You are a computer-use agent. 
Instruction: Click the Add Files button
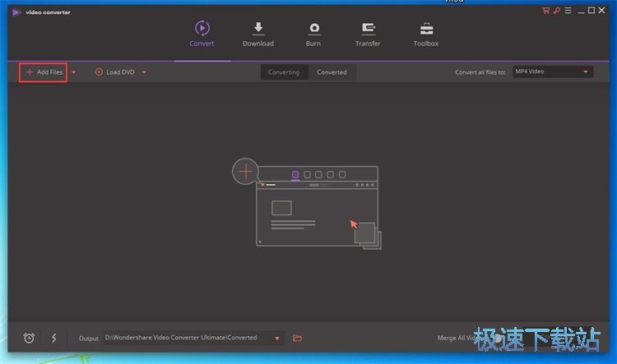pos(44,72)
